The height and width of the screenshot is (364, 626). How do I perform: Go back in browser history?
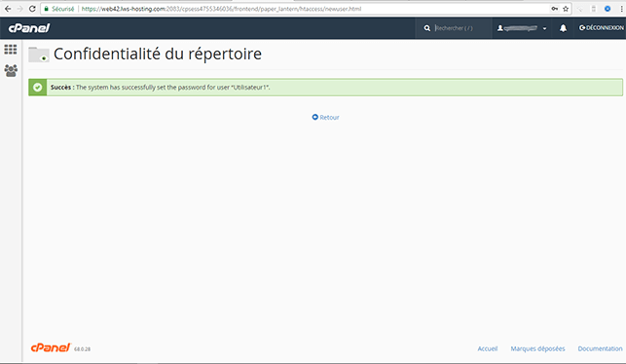[8, 9]
